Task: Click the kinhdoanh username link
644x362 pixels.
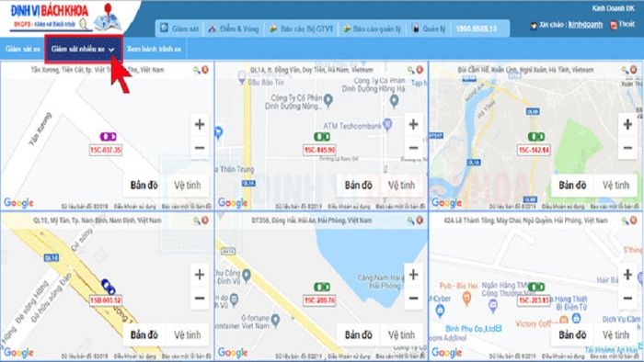Action: pos(585,25)
